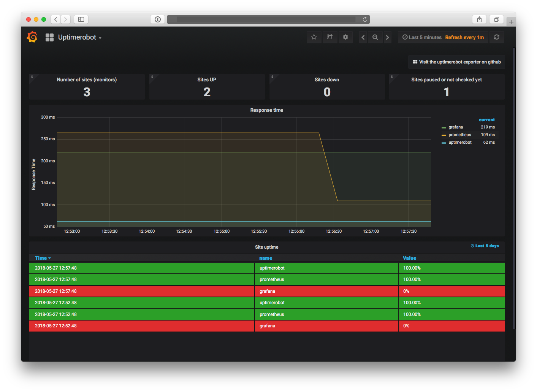The width and height of the screenshot is (537, 392).
Task: Click the yellow prometheus legend color swatch
Action: click(x=444, y=135)
